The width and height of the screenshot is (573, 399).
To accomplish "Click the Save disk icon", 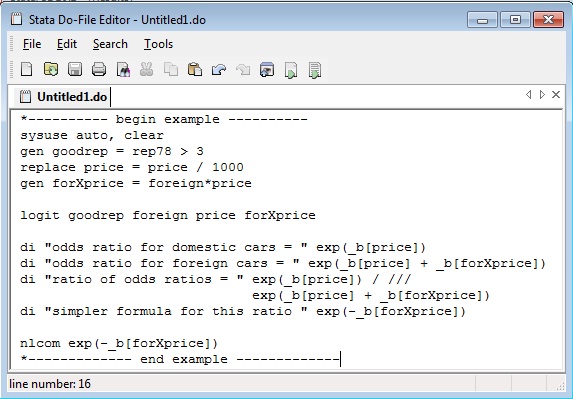I will click(75, 69).
